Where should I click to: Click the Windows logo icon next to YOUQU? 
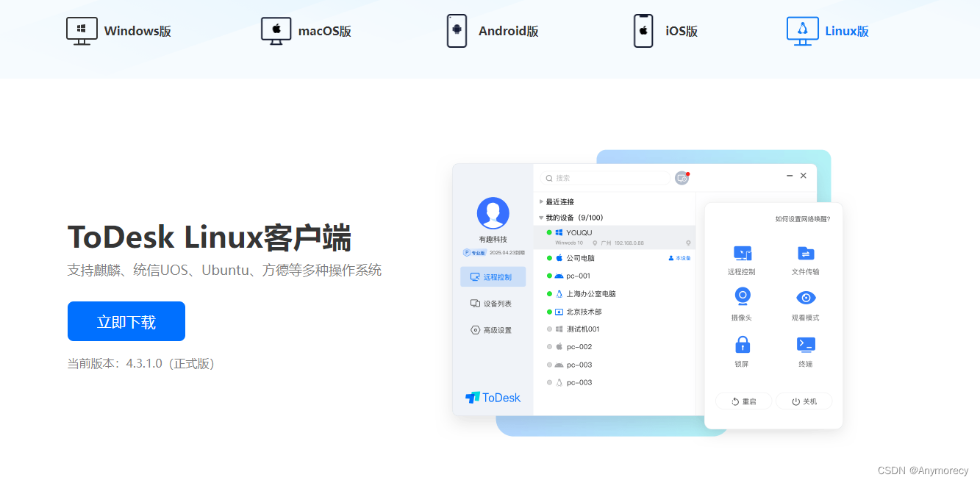559,232
